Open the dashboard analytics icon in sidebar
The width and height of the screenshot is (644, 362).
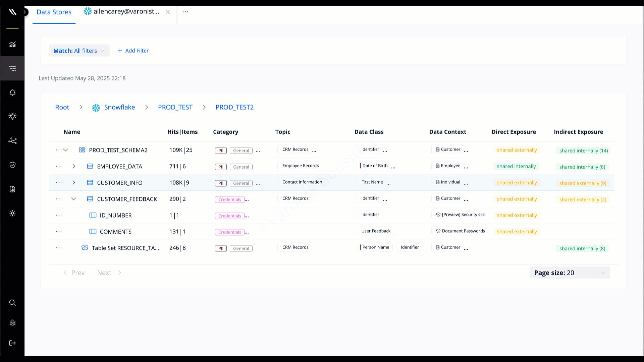coord(12,45)
